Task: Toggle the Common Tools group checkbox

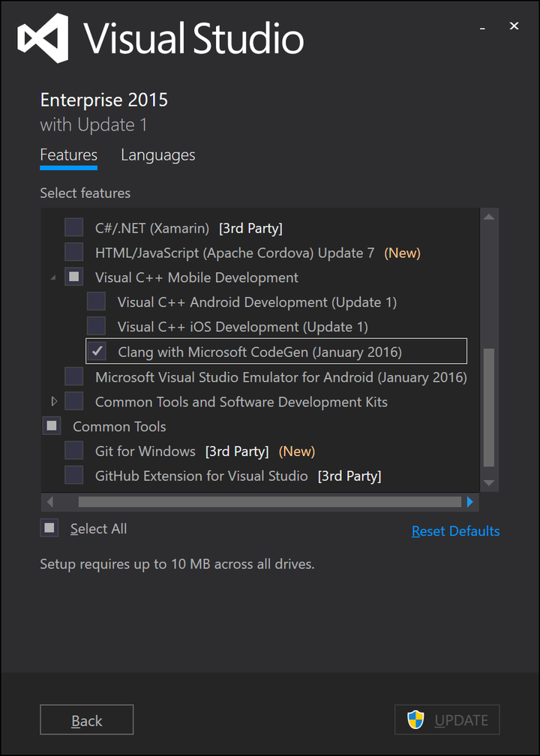Action: point(52,426)
